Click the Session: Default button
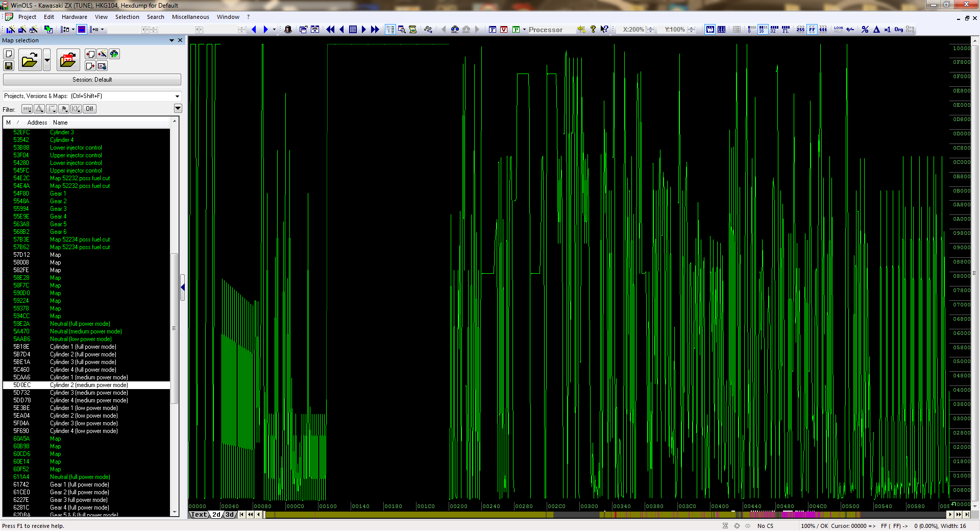 point(92,80)
